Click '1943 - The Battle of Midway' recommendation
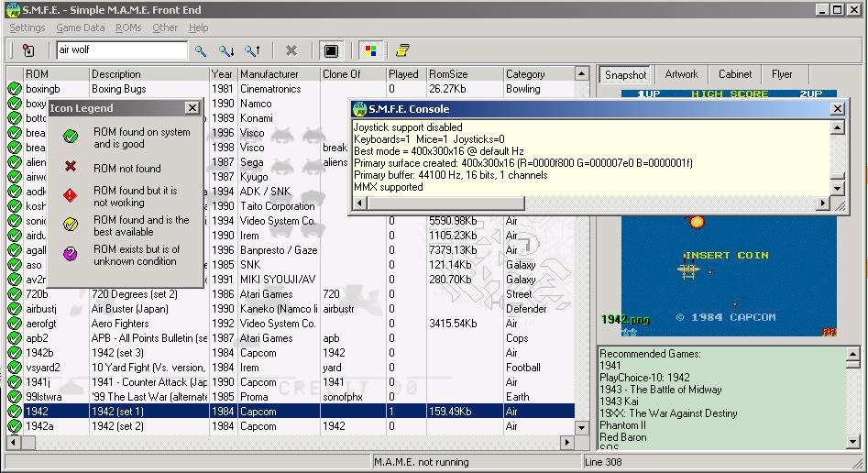This screenshot has height=473, width=868. coord(661,390)
